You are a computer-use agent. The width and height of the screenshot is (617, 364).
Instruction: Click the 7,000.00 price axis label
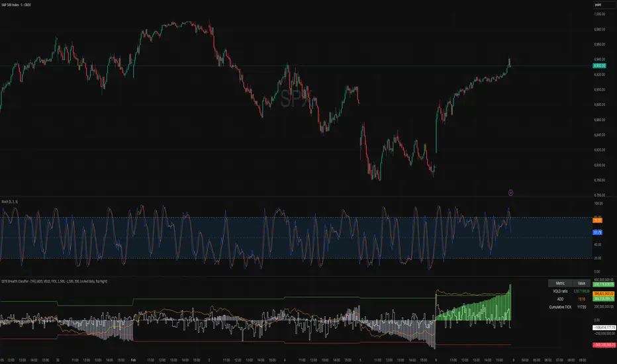[600, 14]
